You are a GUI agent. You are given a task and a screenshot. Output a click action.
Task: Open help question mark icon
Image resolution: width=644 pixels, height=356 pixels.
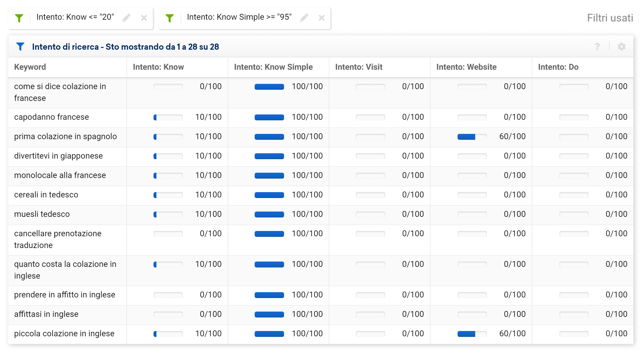(x=597, y=47)
